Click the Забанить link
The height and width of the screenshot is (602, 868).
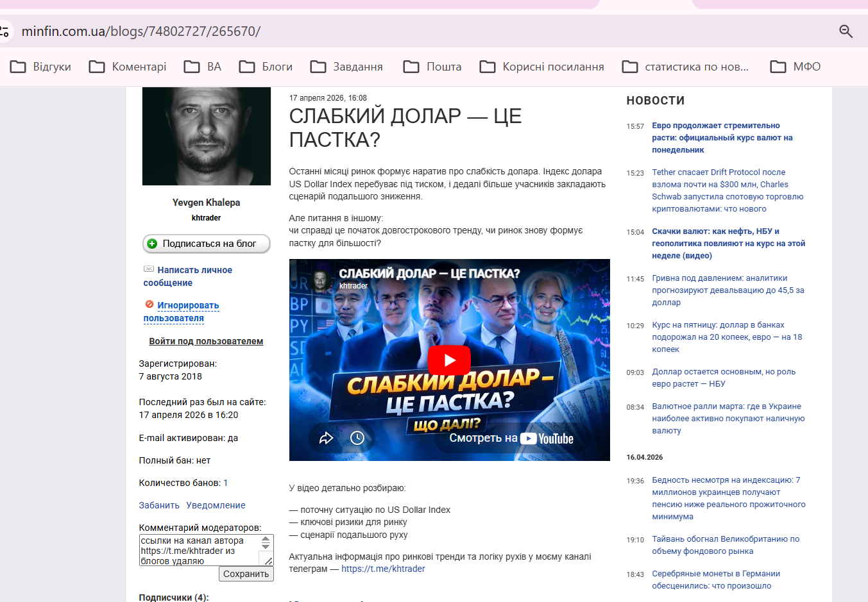pyautogui.click(x=159, y=505)
